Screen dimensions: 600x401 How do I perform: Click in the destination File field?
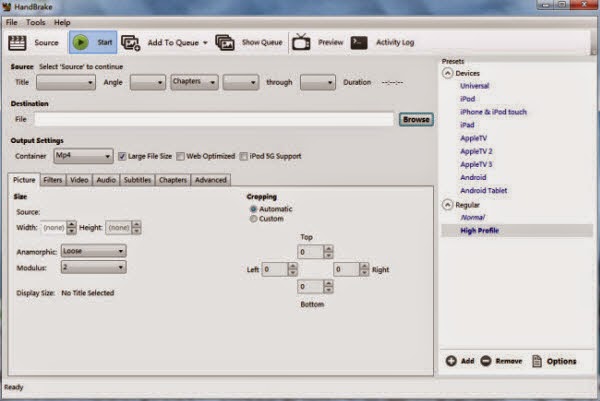[214, 119]
